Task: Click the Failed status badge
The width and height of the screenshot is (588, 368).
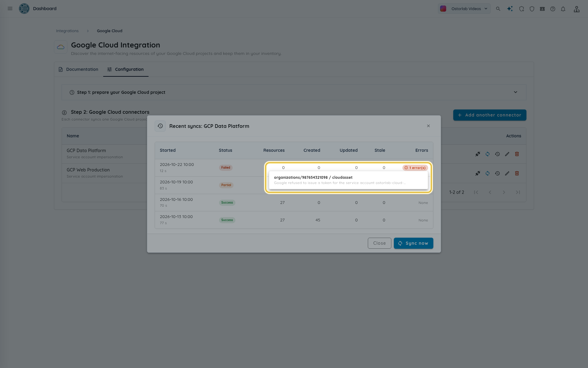Action: coord(226,167)
